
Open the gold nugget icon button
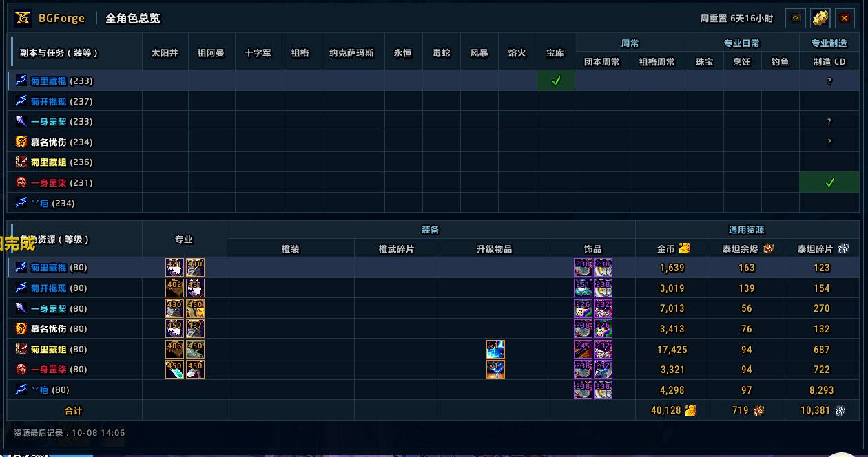pos(820,19)
